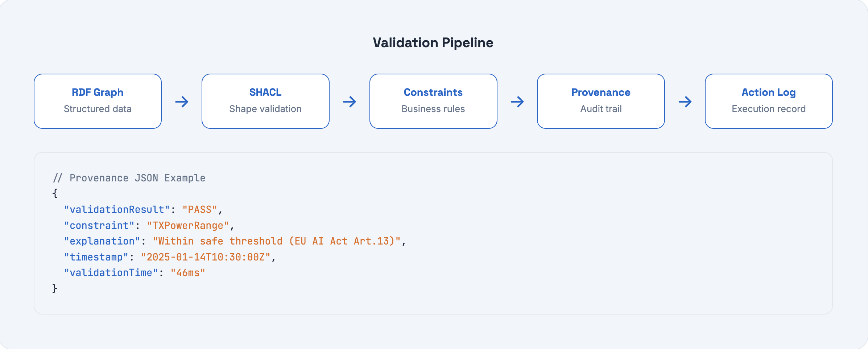The height and width of the screenshot is (349, 868).
Task: Click the arrow between SHACL and Constraints
Action: [x=350, y=102]
